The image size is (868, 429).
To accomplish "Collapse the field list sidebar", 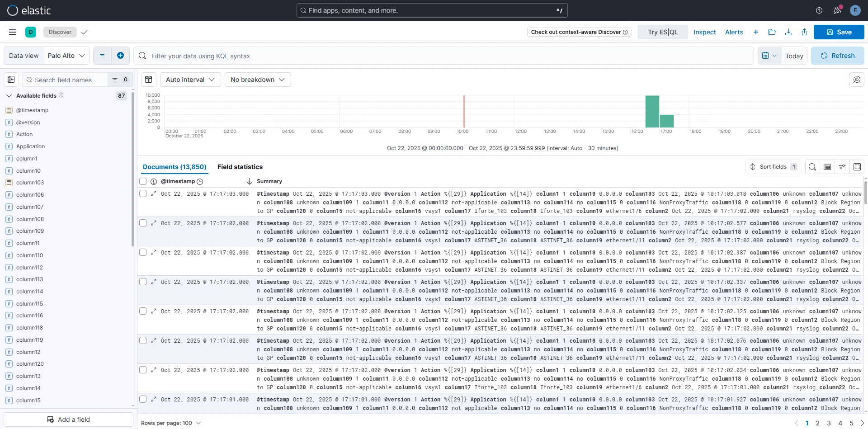I will pos(11,80).
